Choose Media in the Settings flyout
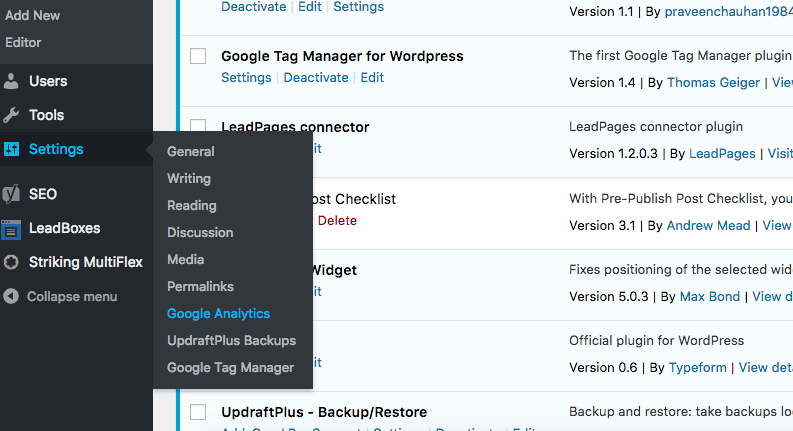793x431 pixels. (186, 260)
